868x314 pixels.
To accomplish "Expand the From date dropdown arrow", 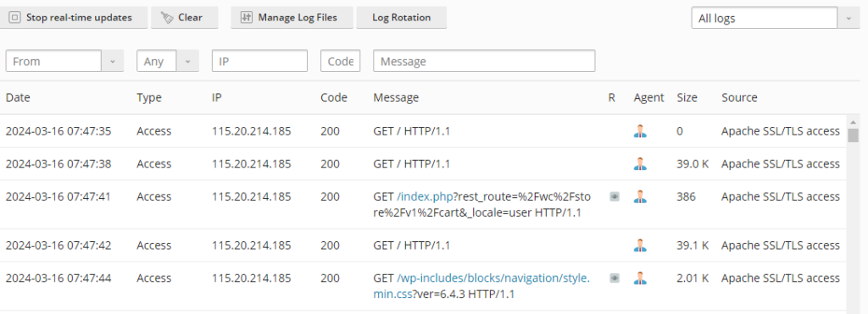I will (x=113, y=61).
